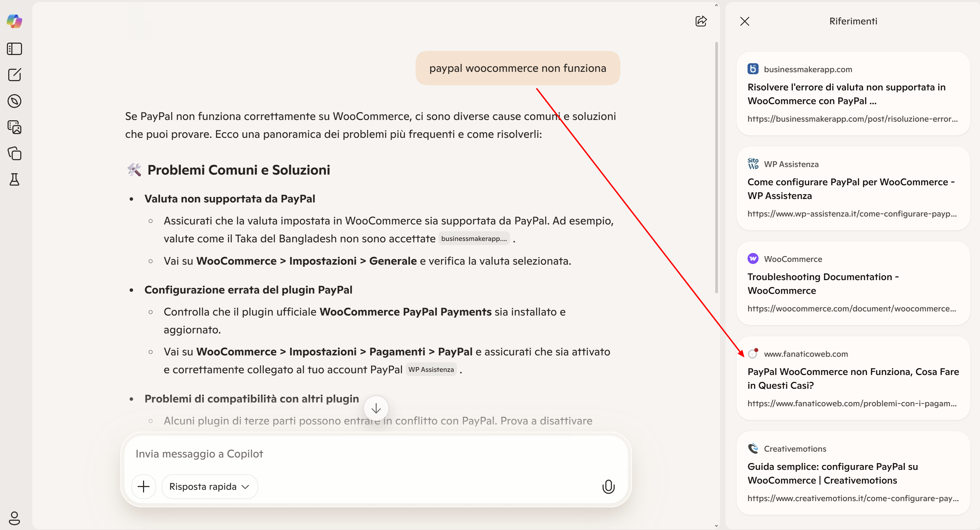Open the Labs flask icon
980x530 pixels.
point(14,179)
